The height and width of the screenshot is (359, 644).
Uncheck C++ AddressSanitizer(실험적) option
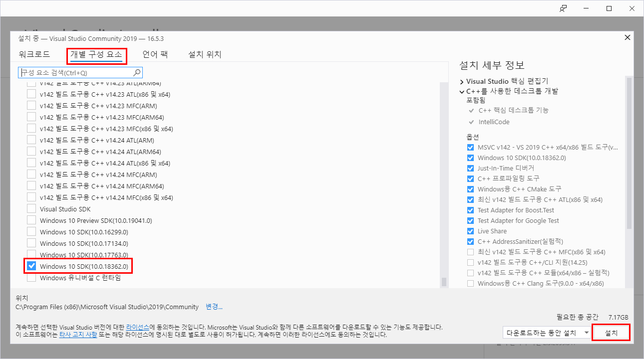pos(470,242)
